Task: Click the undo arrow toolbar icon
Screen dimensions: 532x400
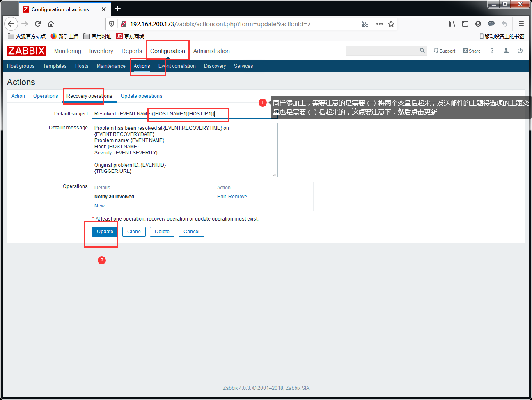Action: [x=504, y=24]
